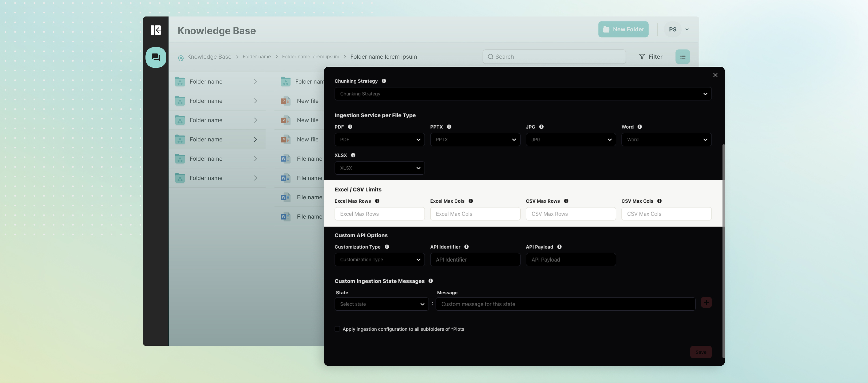
Task: Add state message with plus icon
Action: click(x=706, y=302)
